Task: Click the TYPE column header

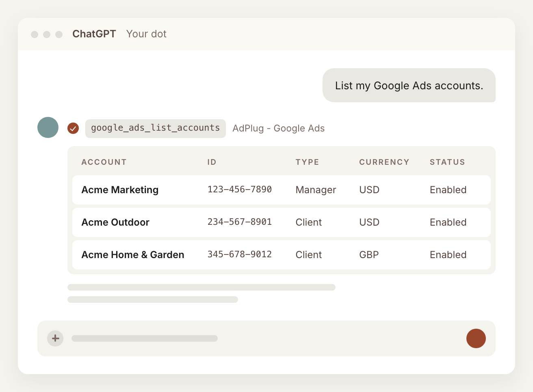Action: [308, 162]
